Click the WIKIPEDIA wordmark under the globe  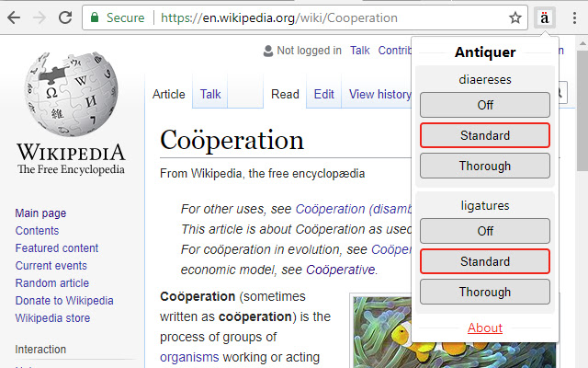pos(71,153)
